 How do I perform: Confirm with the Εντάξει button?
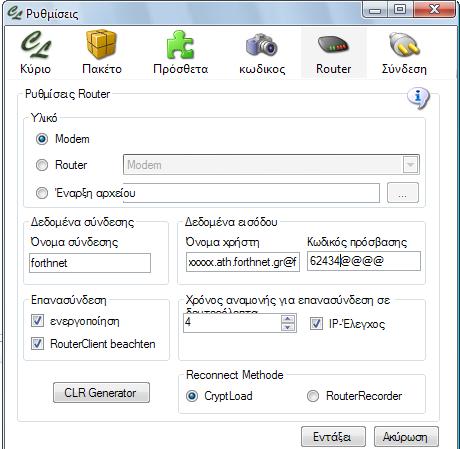tap(333, 437)
